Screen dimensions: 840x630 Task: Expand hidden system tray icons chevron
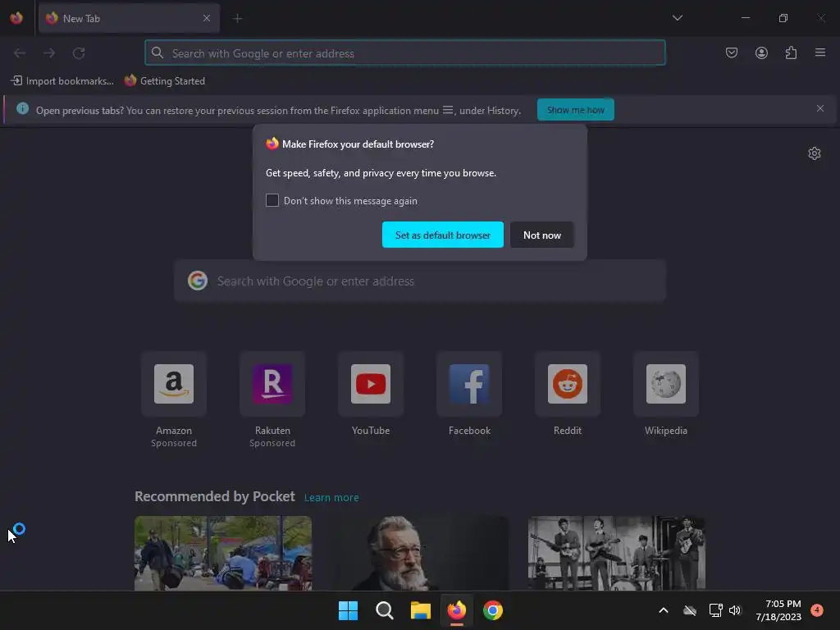click(663, 610)
